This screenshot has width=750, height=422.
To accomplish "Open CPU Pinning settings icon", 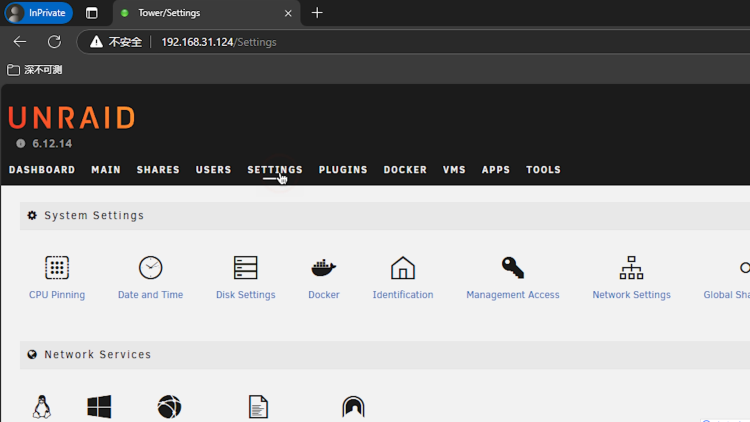I will tap(57, 267).
